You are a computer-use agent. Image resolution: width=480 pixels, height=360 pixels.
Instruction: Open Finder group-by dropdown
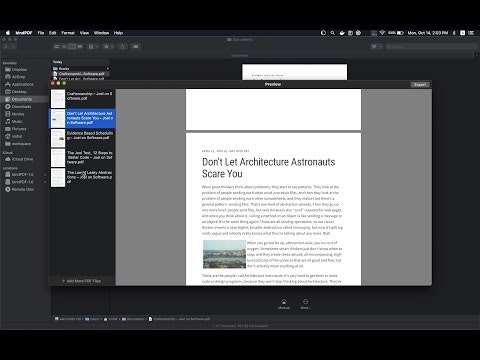coord(93,47)
